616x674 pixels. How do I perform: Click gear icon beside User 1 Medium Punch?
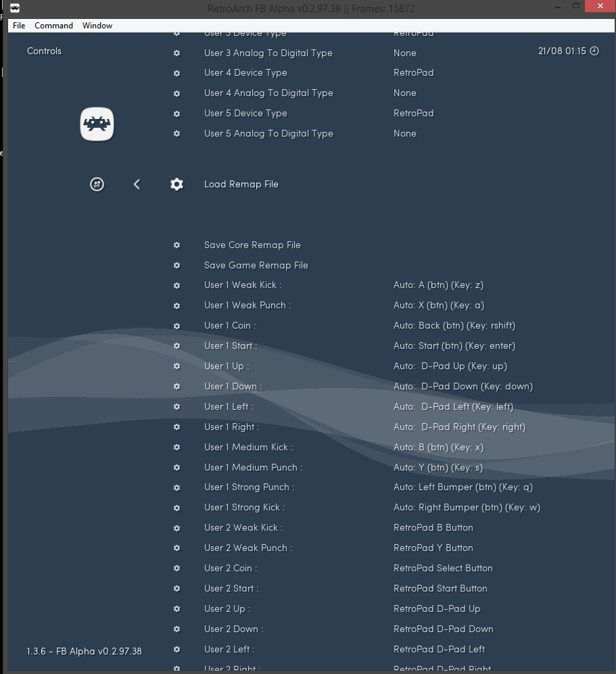pyautogui.click(x=176, y=467)
